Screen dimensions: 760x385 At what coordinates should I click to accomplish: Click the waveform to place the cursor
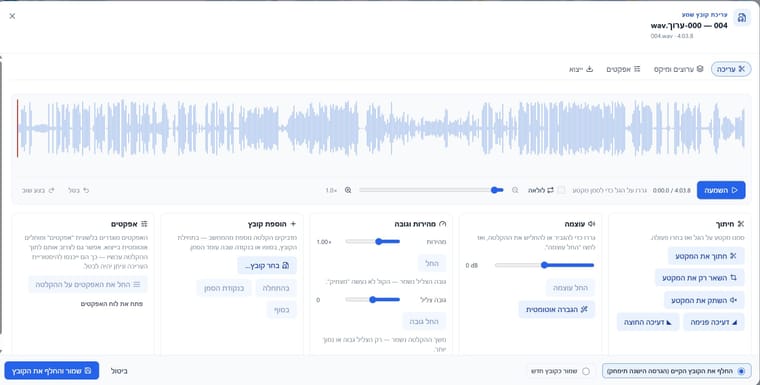tap(381, 128)
